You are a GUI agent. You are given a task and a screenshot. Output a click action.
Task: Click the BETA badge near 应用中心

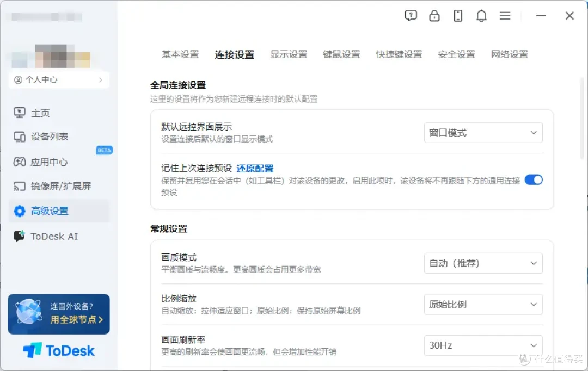(x=104, y=150)
